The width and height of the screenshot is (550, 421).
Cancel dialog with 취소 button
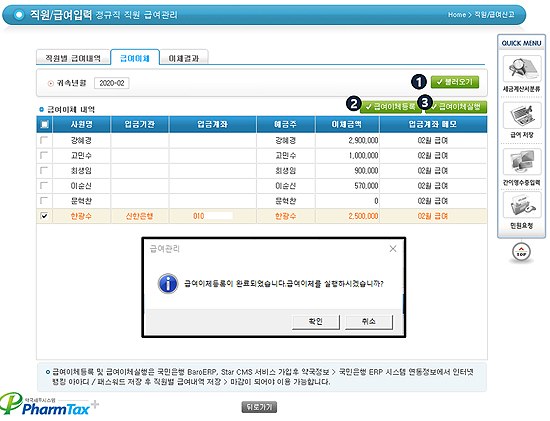[x=369, y=321]
